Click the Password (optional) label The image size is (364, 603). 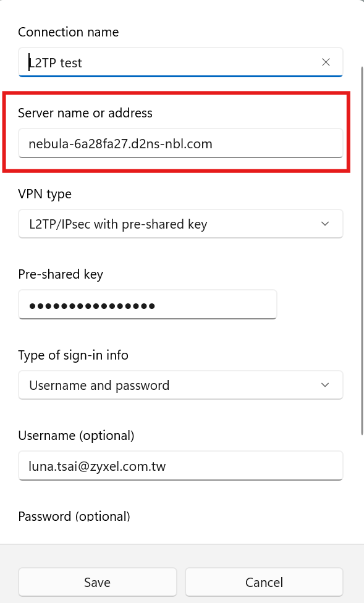(x=74, y=516)
